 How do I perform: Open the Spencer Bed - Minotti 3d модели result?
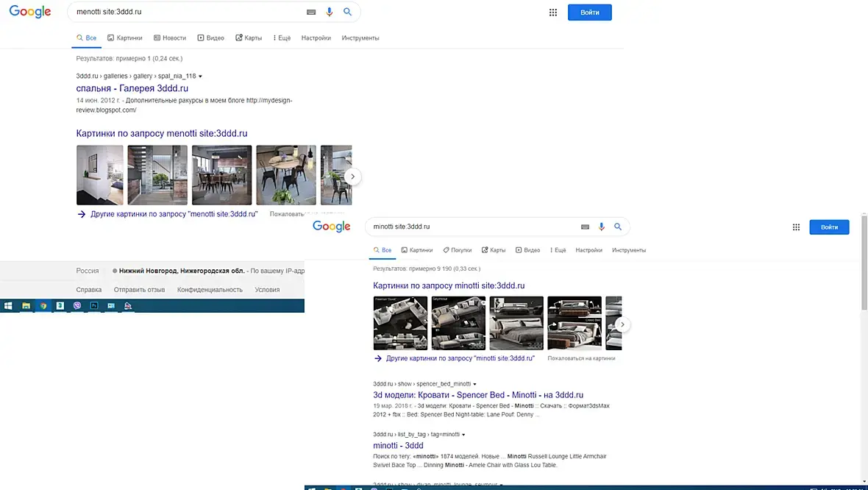coord(478,395)
